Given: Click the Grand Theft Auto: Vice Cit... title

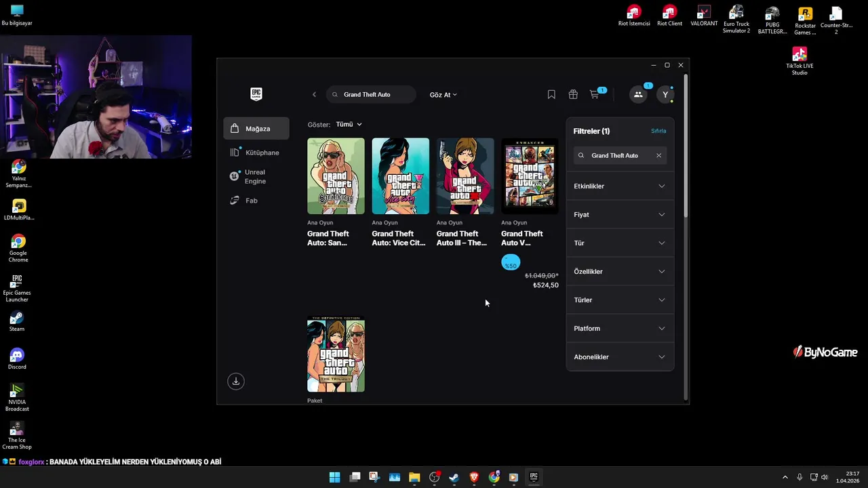Looking at the screenshot, I should point(399,238).
